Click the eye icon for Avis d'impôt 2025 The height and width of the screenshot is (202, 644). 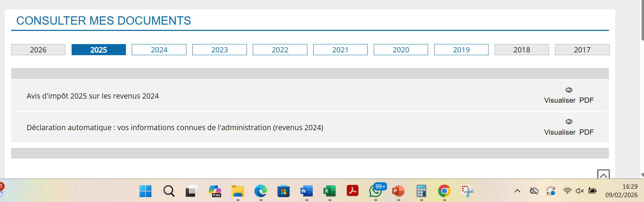tap(569, 90)
